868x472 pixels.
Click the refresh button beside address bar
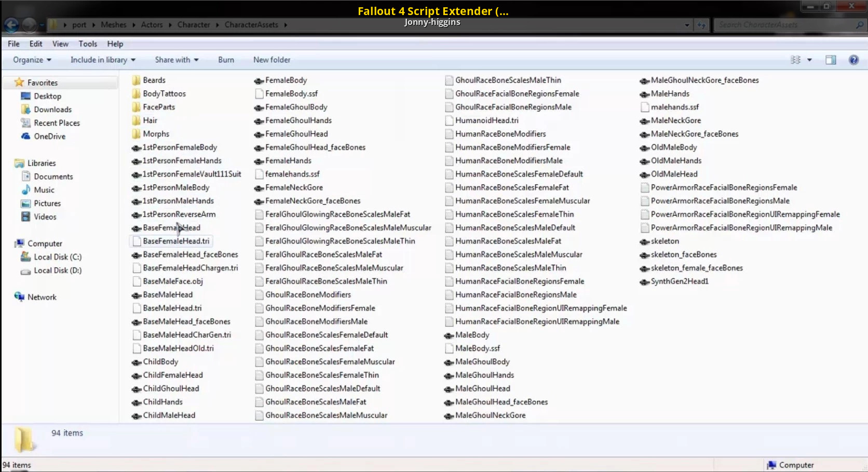701,25
